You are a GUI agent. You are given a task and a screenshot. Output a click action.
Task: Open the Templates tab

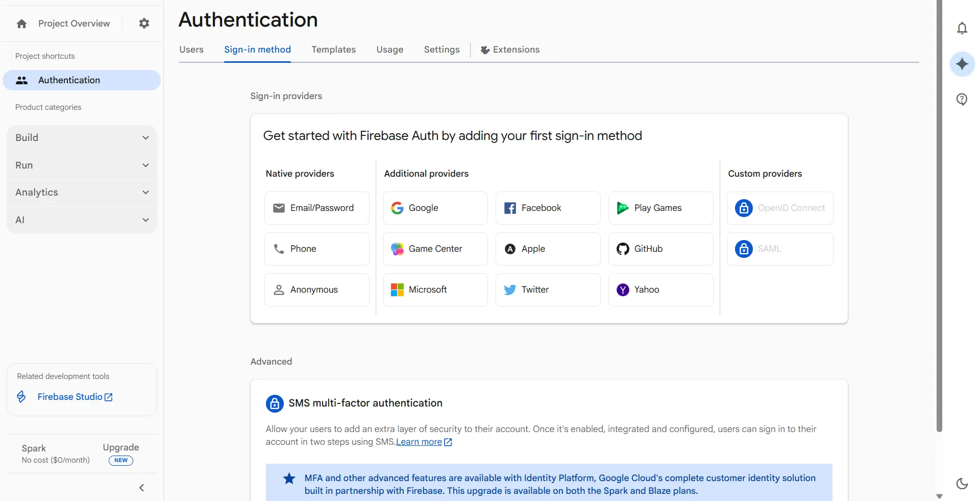click(333, 50)
